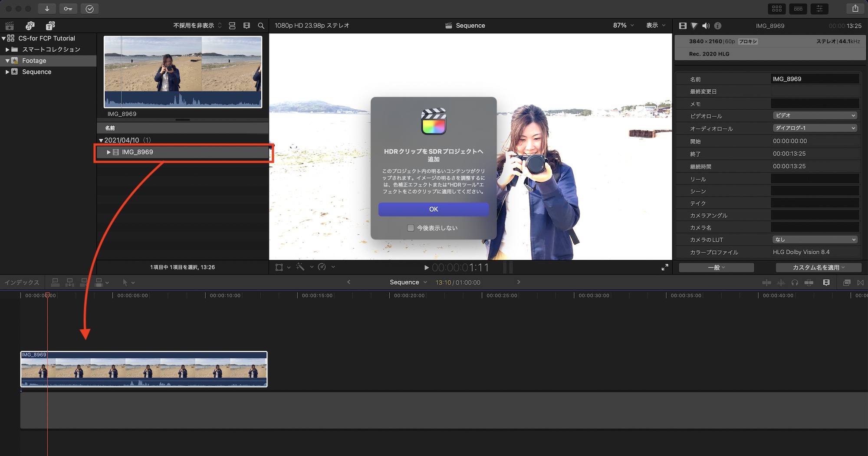Click the 00:00:15:00 mark on the timeline ruler
This screenshot has height=456, width=868.
298,295
